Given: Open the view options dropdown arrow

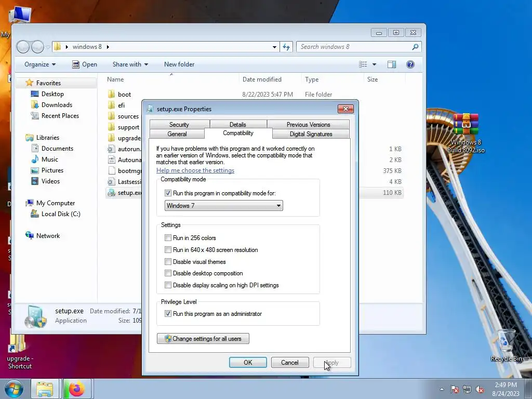Looking at the screenshot, I should (x=374, y=64).
